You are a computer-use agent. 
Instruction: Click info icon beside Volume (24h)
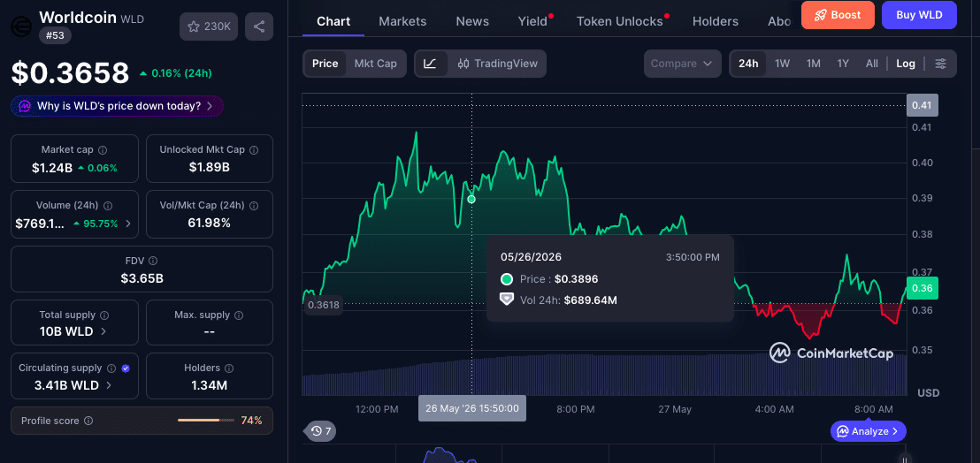click(108, 205)
